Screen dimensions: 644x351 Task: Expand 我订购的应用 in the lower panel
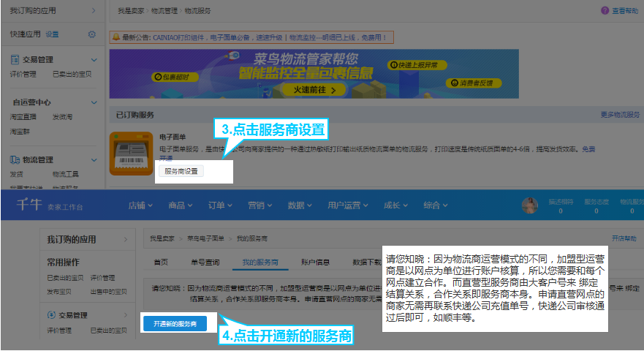click(126, 239)
